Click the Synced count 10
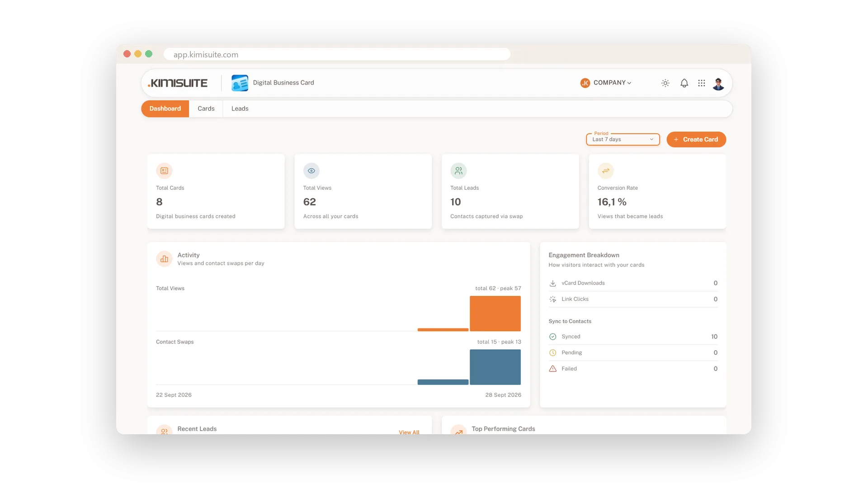Viewport: 868px width, 488px height. [x=714, y=337]
